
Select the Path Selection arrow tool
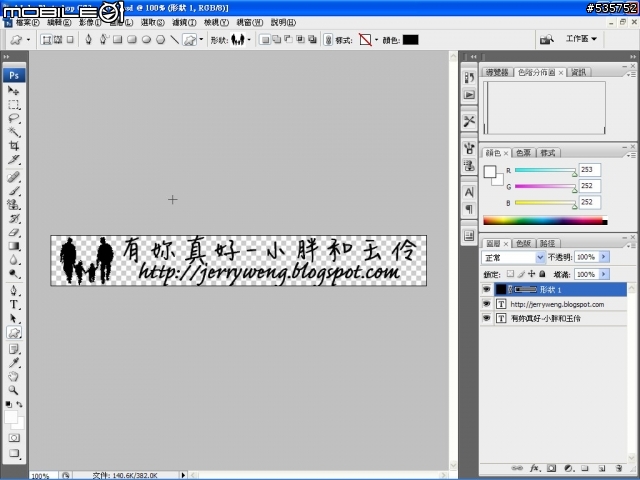13,318
